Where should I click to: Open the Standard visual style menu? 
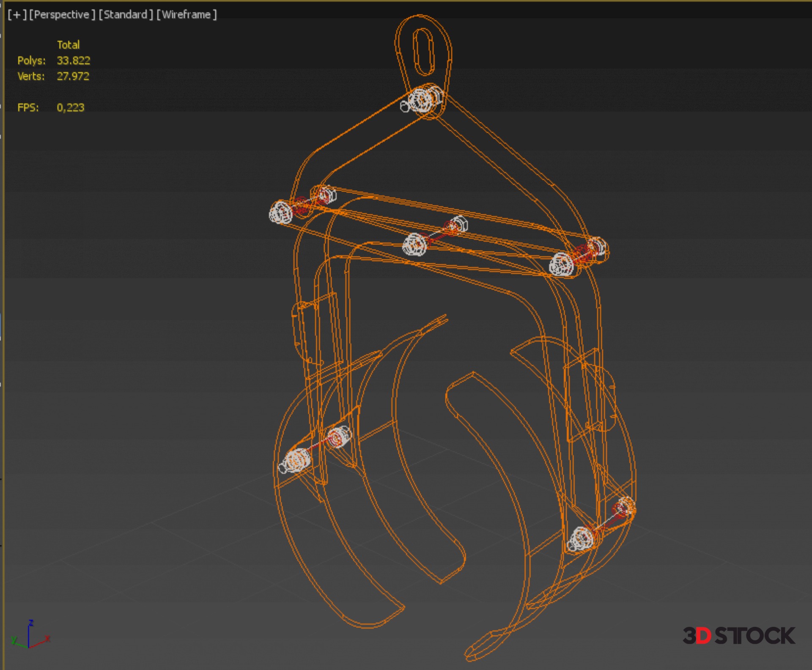pos(125,15)
